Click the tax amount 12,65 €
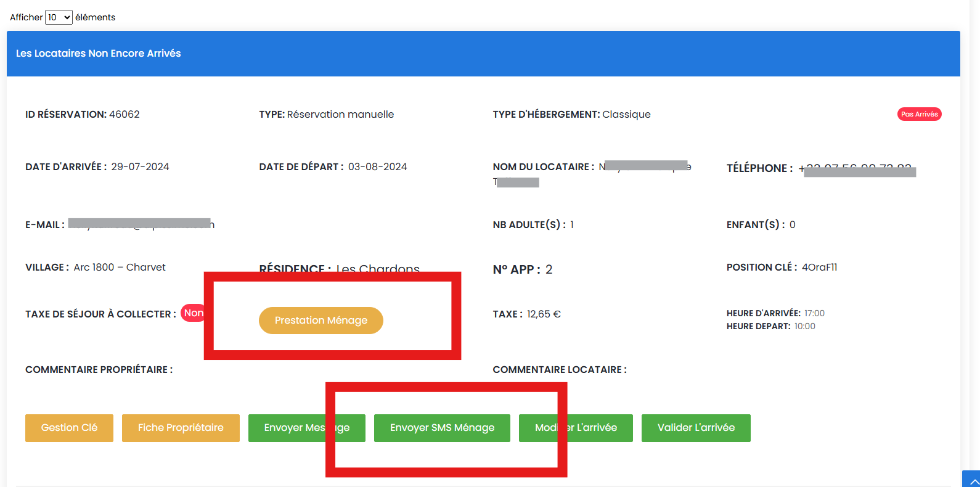 pyautogui.click(x=544, y=314)
